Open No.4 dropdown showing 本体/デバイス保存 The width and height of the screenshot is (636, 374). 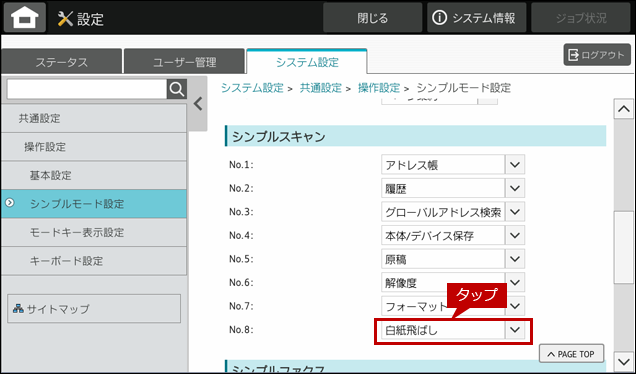click(453, 235)
